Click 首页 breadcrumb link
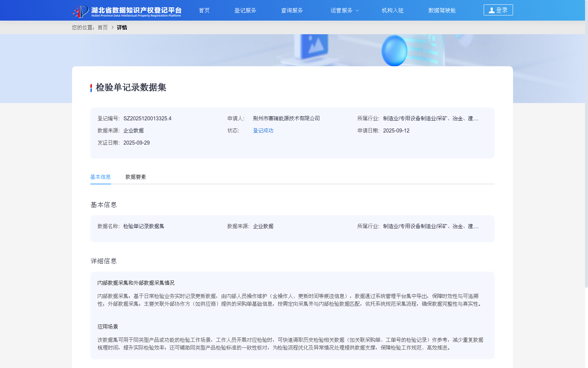 point(103,28)
